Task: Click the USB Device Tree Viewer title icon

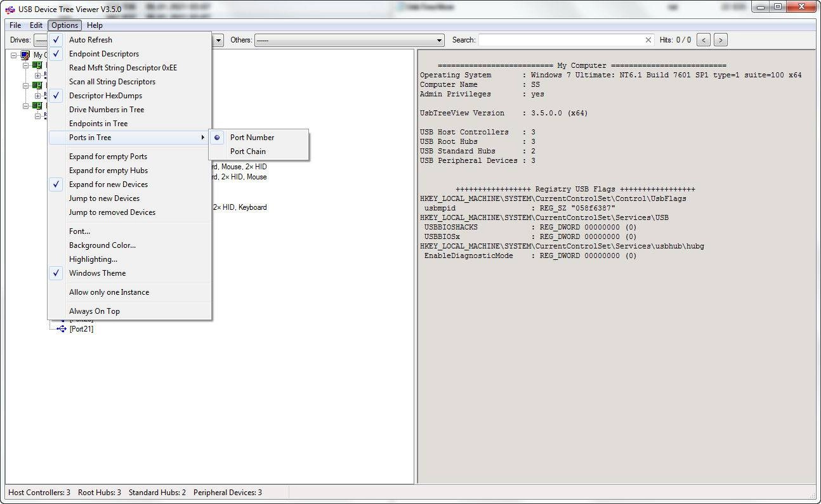Action: tap(10, 9)
